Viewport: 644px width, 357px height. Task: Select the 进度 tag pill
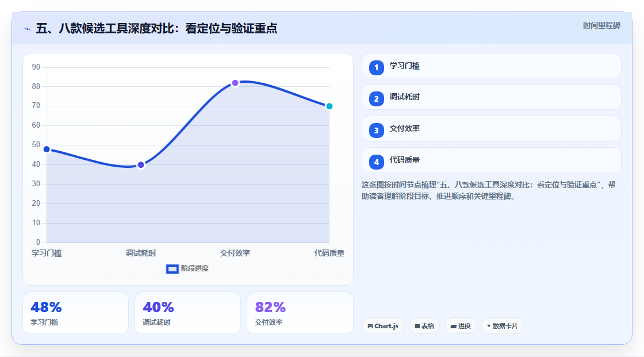click(x=461, y=326)
